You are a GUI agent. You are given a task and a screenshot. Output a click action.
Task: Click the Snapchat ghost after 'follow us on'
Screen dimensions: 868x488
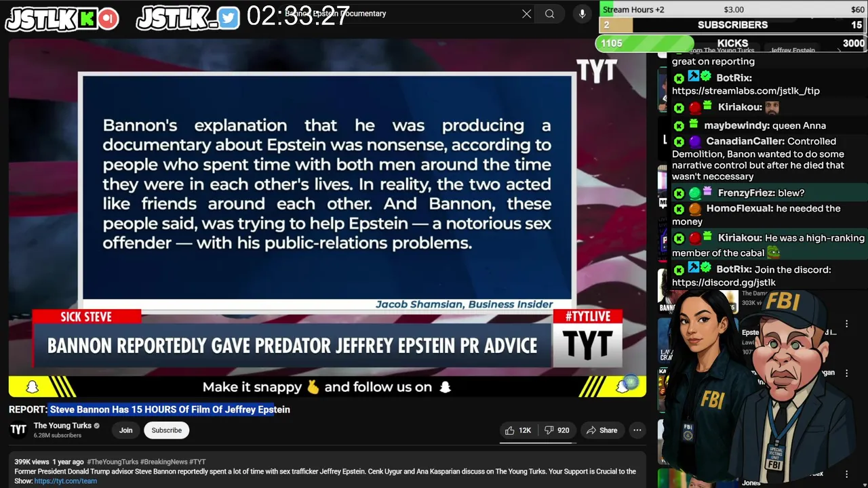coord(445,387)
